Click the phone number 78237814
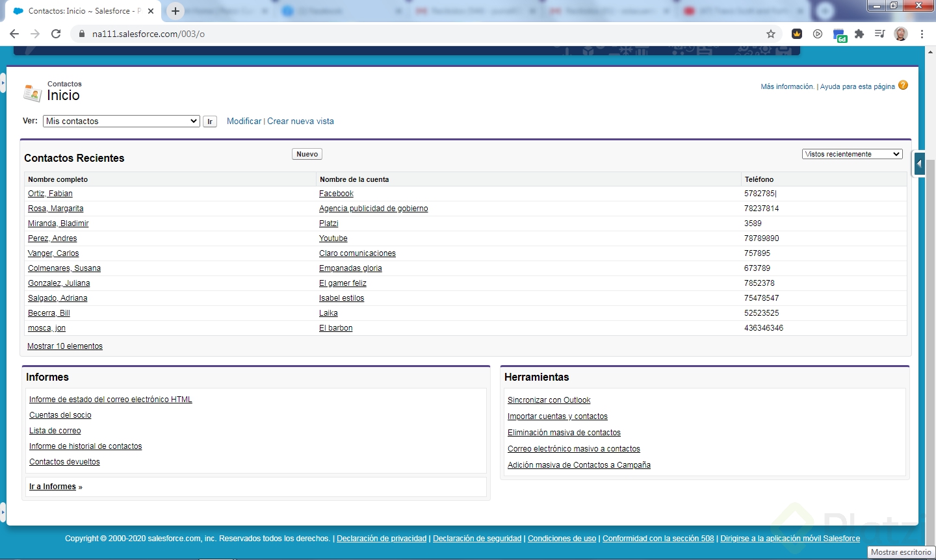 [x=762, y=209]
